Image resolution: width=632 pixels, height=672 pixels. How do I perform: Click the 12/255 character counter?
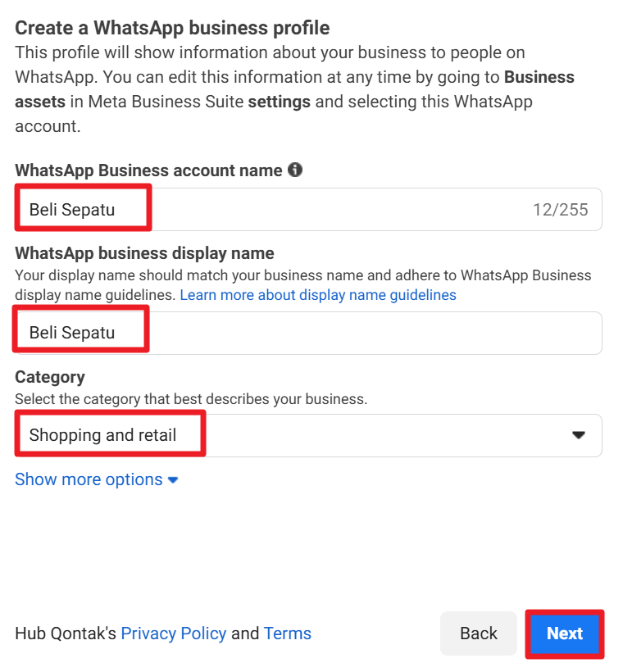561,210
